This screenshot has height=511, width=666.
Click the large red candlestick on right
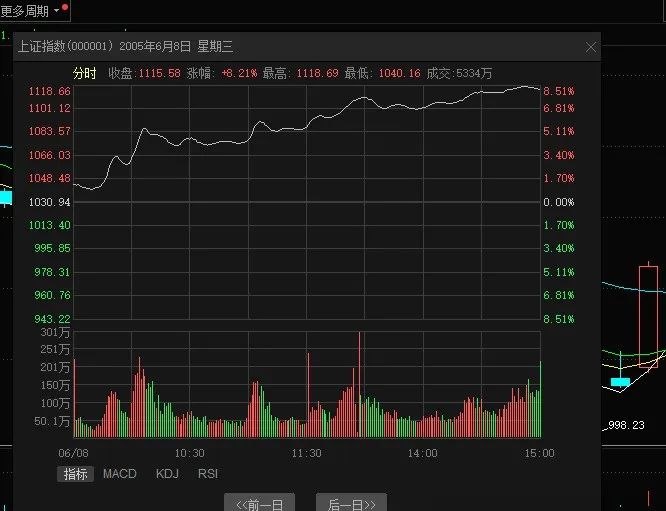click(x=649, y=316)
